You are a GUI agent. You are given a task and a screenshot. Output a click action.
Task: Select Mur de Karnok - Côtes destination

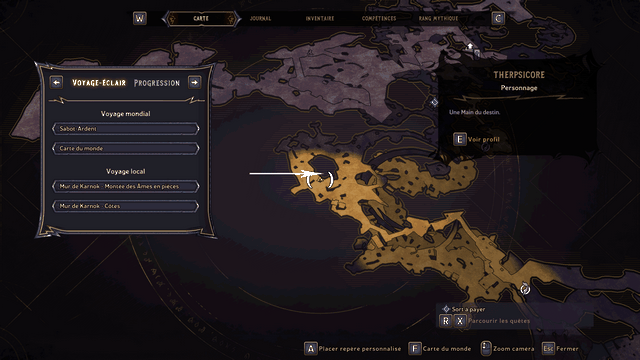point(126,206)
